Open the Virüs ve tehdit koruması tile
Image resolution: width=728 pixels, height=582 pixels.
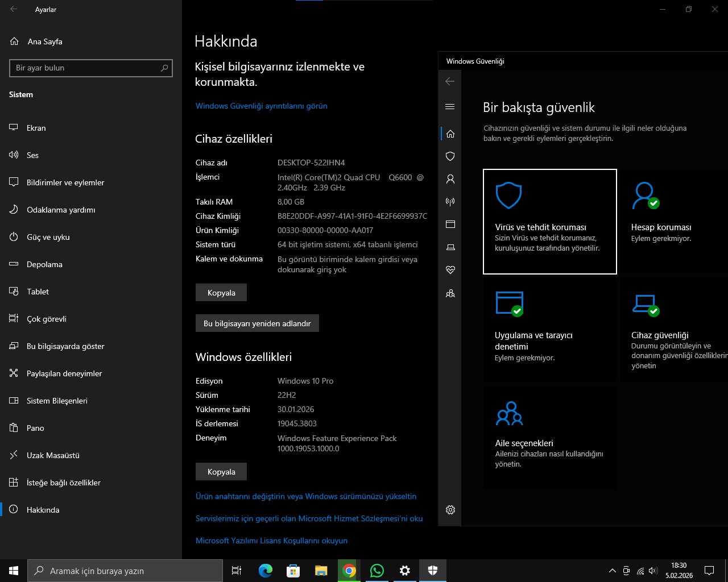(x=550, y=222)
